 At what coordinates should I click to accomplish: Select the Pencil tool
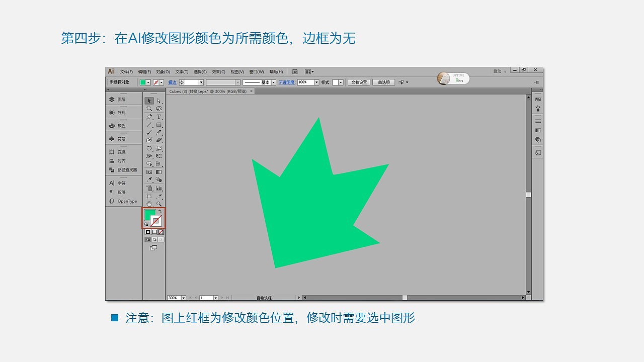click(159, 132)
